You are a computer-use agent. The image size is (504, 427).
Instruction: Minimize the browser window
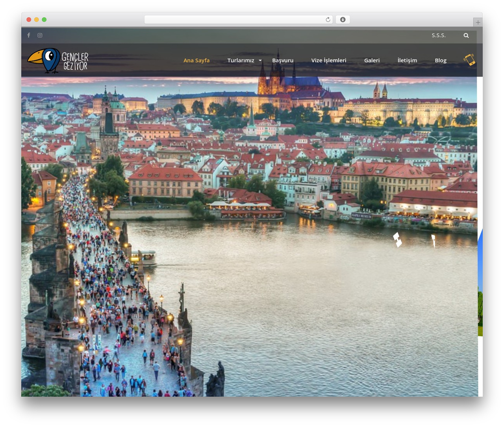tap(37, 20)
